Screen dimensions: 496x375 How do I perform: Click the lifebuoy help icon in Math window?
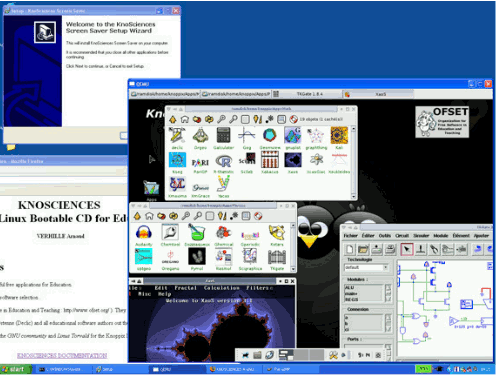pos(293,119)
